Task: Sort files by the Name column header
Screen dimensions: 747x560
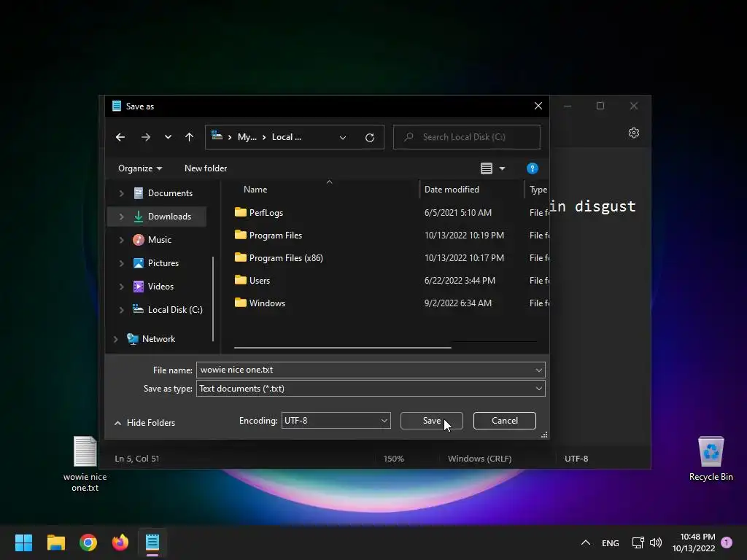Action: coord(255,190)
